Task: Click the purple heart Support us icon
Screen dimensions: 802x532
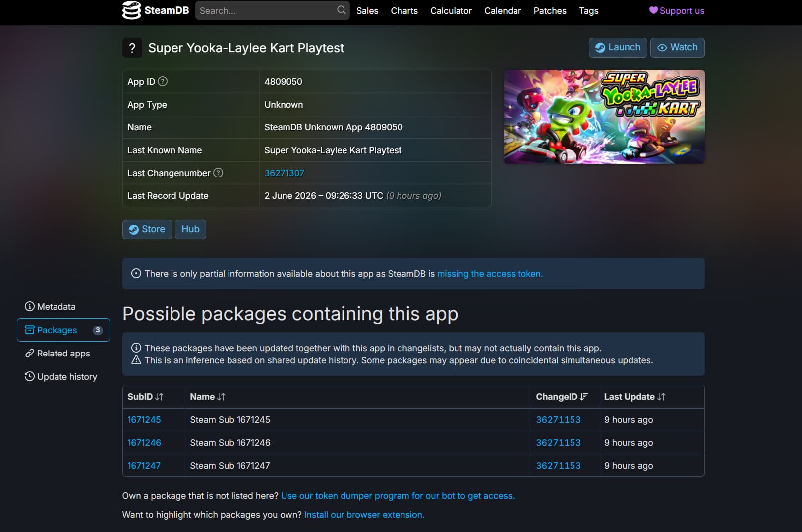Action: point(653,10)
